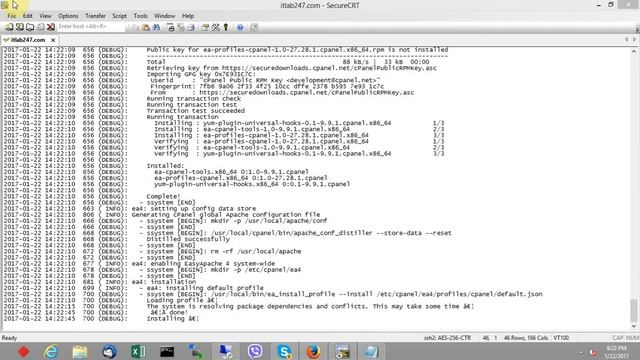Screen dimensions: 640x360
Task: Open Public Key Assistant key icon
Action: 226,27
